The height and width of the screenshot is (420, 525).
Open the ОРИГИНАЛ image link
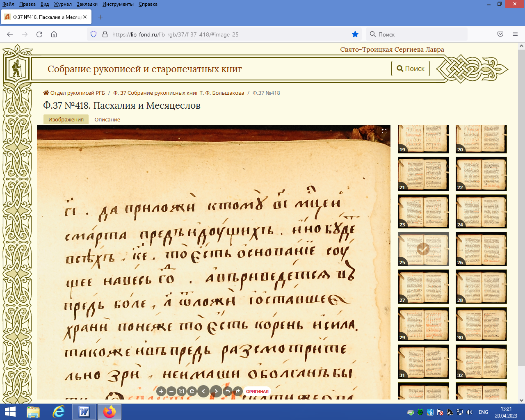257,391
